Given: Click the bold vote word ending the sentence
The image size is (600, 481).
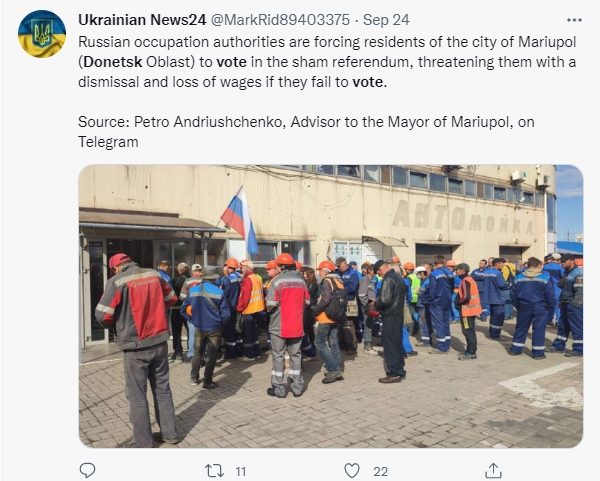Looking at the screenshot, I should (370, 82).
